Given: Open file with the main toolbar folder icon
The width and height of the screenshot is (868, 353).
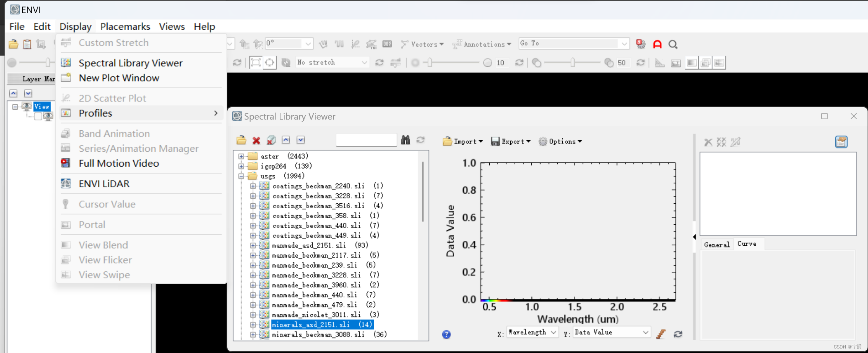Looking at the screenshot, I should [x=13, y=44].
